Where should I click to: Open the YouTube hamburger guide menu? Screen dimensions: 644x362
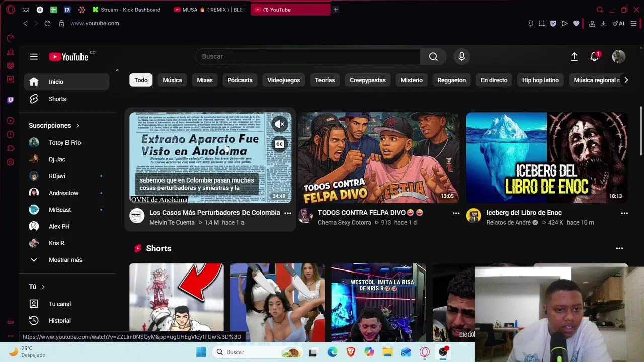coord(34,57)
